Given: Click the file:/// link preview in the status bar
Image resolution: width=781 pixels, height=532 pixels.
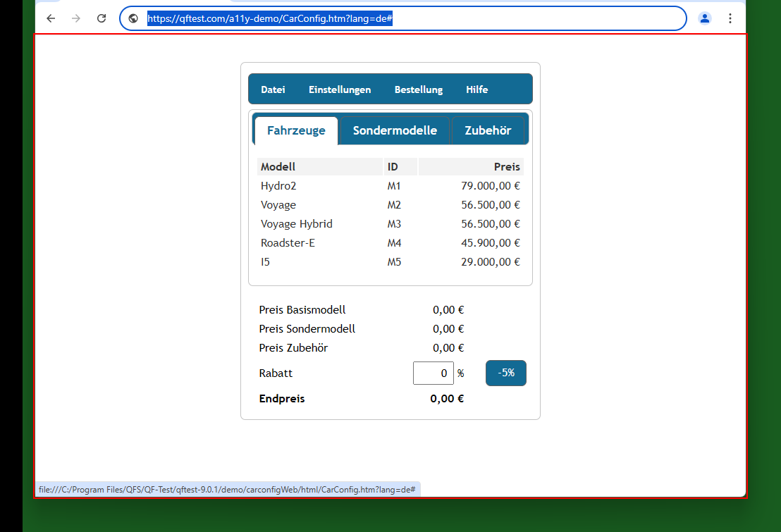Looking at the screenshot, I should point(227,490).
